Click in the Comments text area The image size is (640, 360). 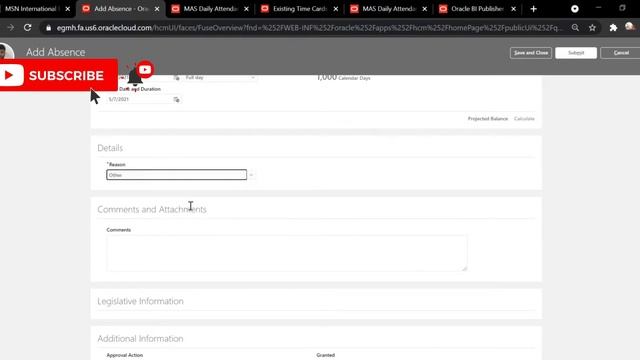287,253
